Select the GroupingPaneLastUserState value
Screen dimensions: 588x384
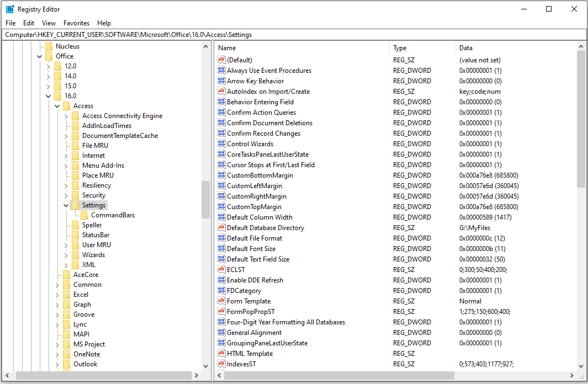click(x=267, y=343)
